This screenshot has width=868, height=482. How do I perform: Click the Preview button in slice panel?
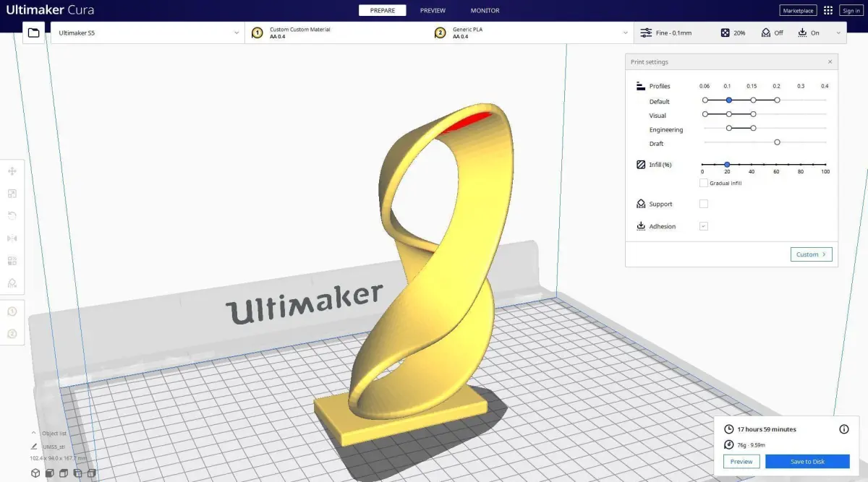tap(741, 461)
